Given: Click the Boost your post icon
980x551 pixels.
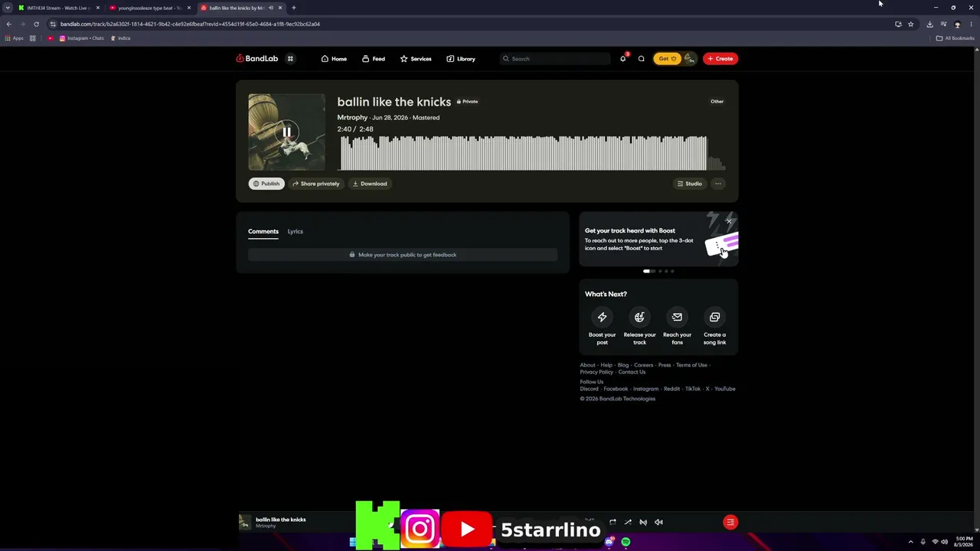Looking at the screenshot, I should click(602, 317).
